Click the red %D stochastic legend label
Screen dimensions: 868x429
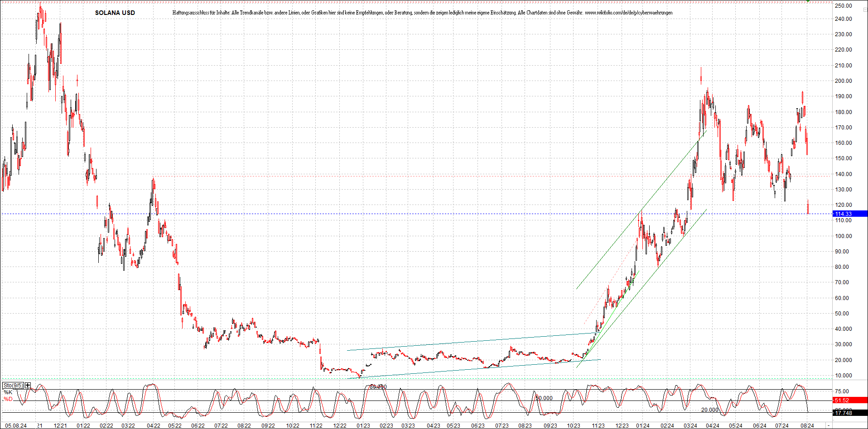pyautogui.click(x=8, y=399)
